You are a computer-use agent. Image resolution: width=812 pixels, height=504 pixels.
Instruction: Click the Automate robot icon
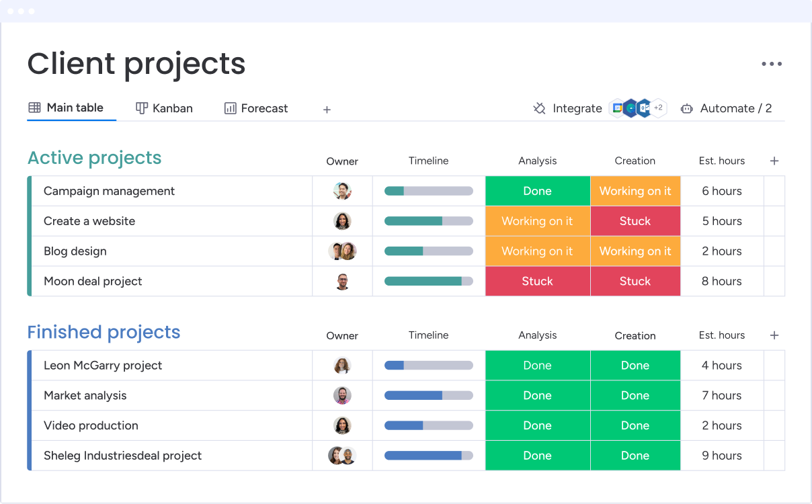[x=686, y=108]
